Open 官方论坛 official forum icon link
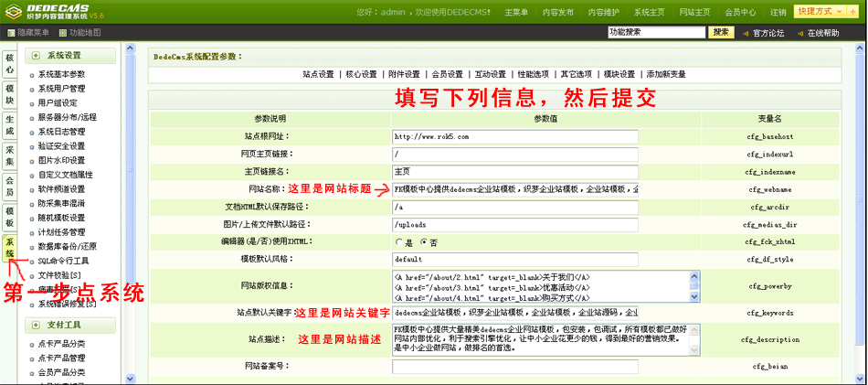 (746, 33)
